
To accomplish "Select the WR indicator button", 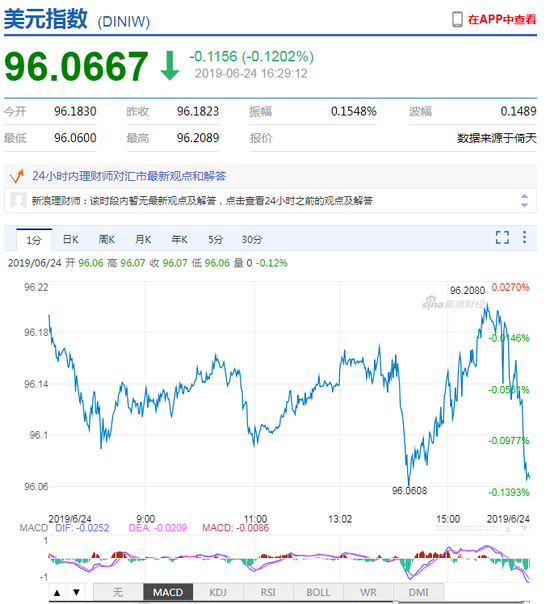I will pyautogui.click(x=368, y=592).
